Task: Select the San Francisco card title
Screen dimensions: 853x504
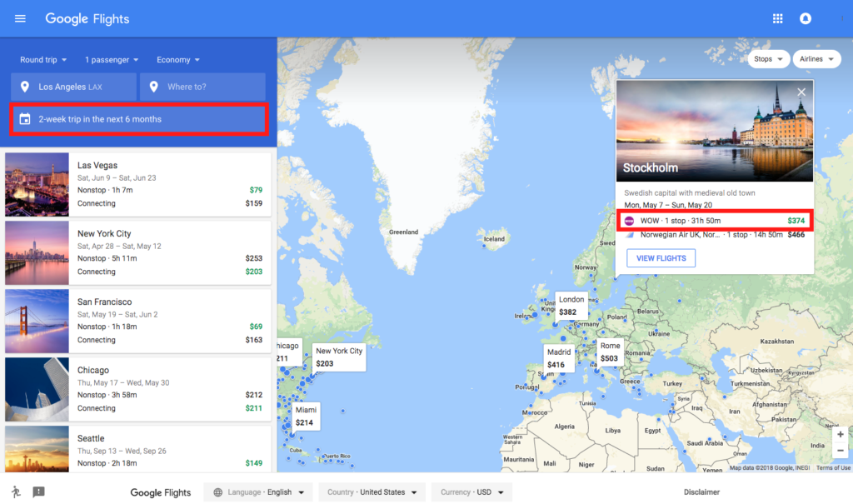Action: [x=104, y=302]
